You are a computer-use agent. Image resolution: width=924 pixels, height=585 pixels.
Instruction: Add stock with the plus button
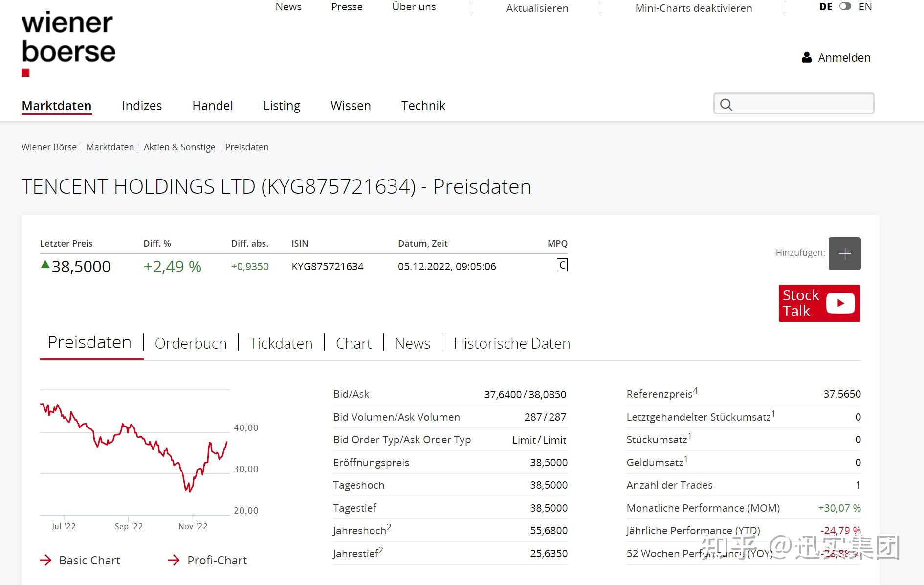click(x=845, y=253)
